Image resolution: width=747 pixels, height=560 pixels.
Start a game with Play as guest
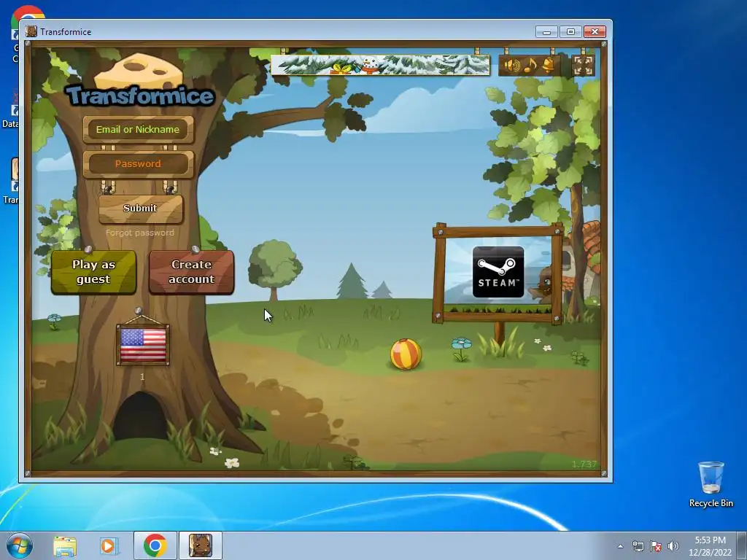click(94, 272)
